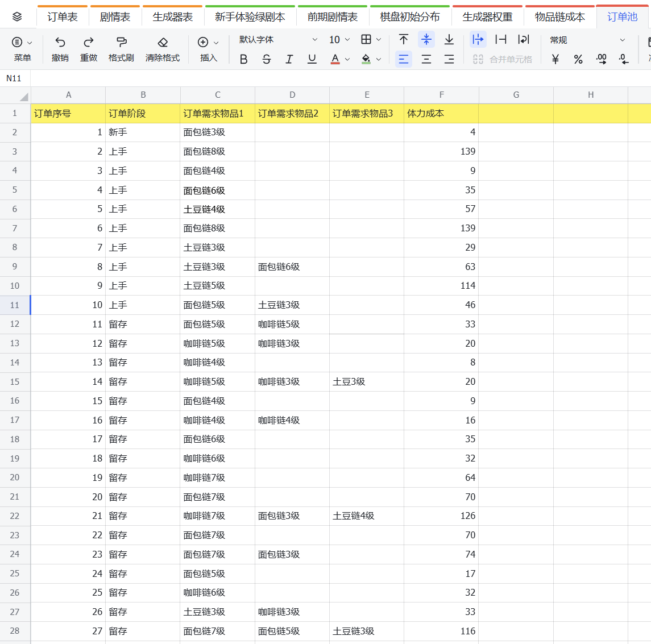651x644 pixels.
Task: Click the percent format icon
Action: tap(578, 59)
